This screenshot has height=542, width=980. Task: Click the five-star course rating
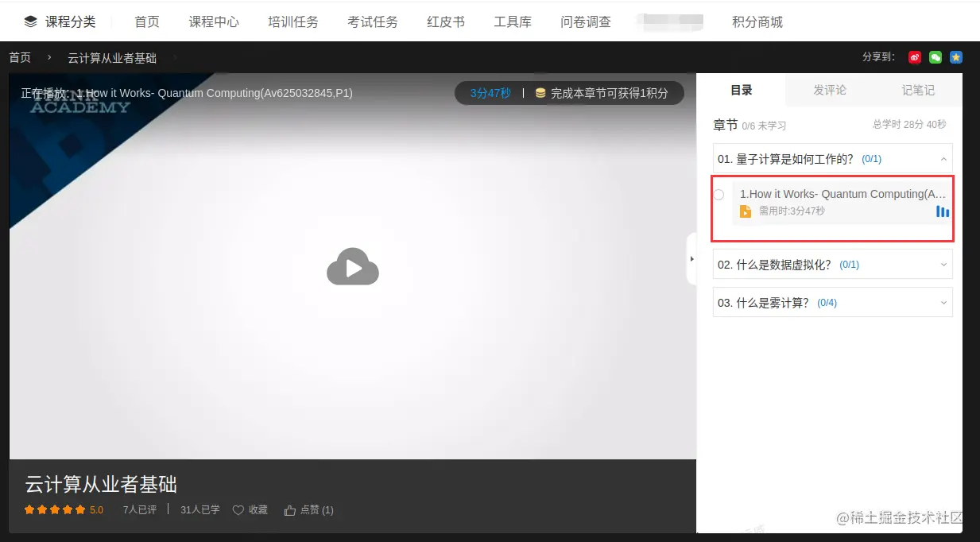click(55, 510)
